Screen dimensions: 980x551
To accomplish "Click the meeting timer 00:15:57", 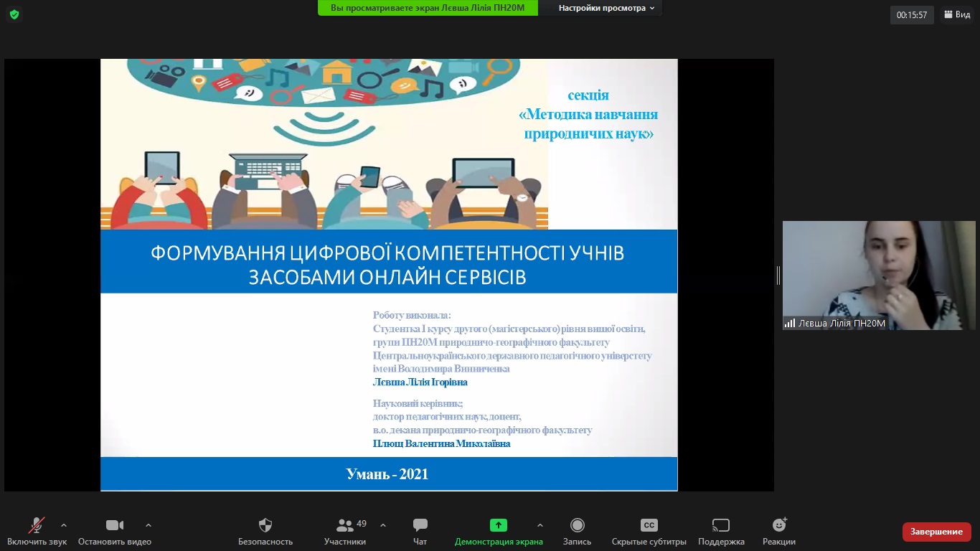I will click(912, 14).
